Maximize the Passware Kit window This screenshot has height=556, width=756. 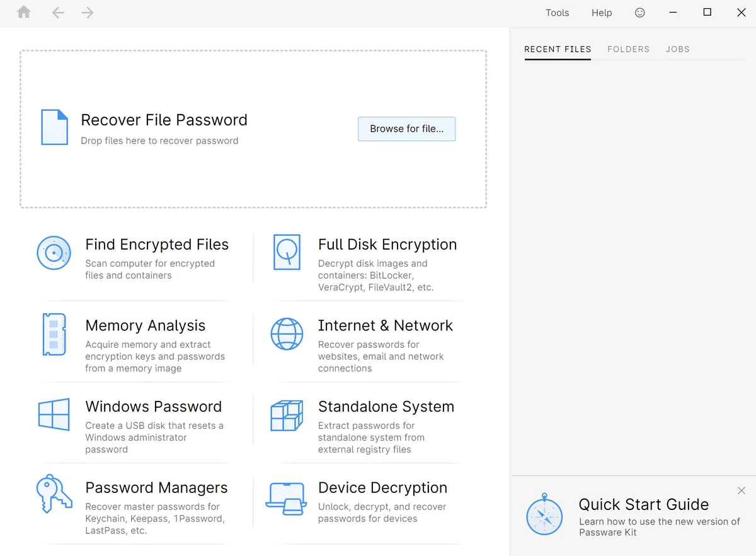tap(707, 13)
